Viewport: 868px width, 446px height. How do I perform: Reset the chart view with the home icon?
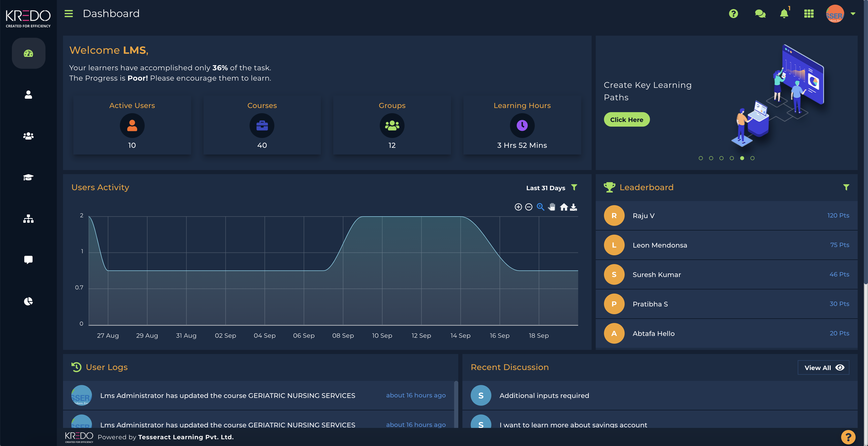coord(563,207)
